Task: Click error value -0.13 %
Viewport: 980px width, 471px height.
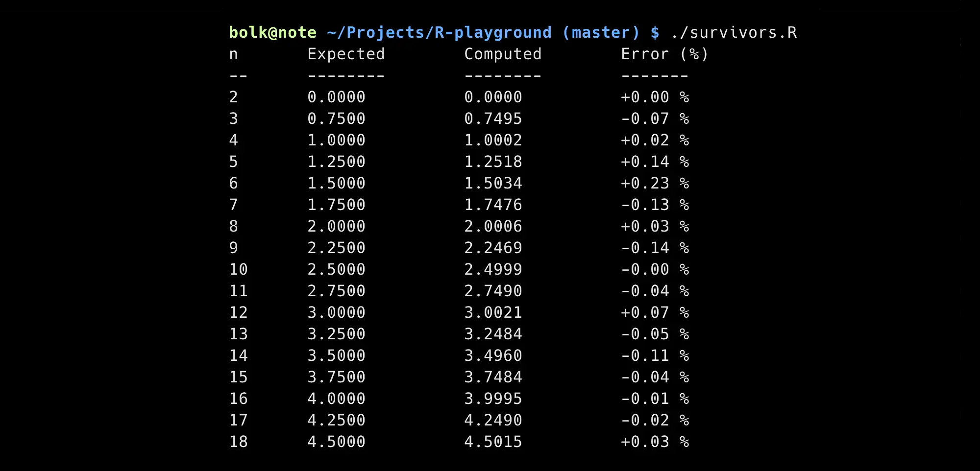Action: click(655, 205)
